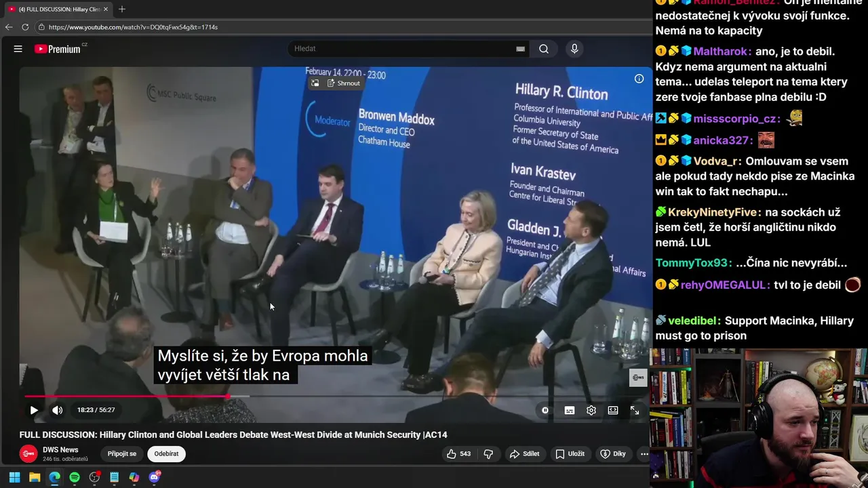This screenshot has height=488, width=868.
Task: Click the Uložit save button
Action: click(x=570, y=454)
